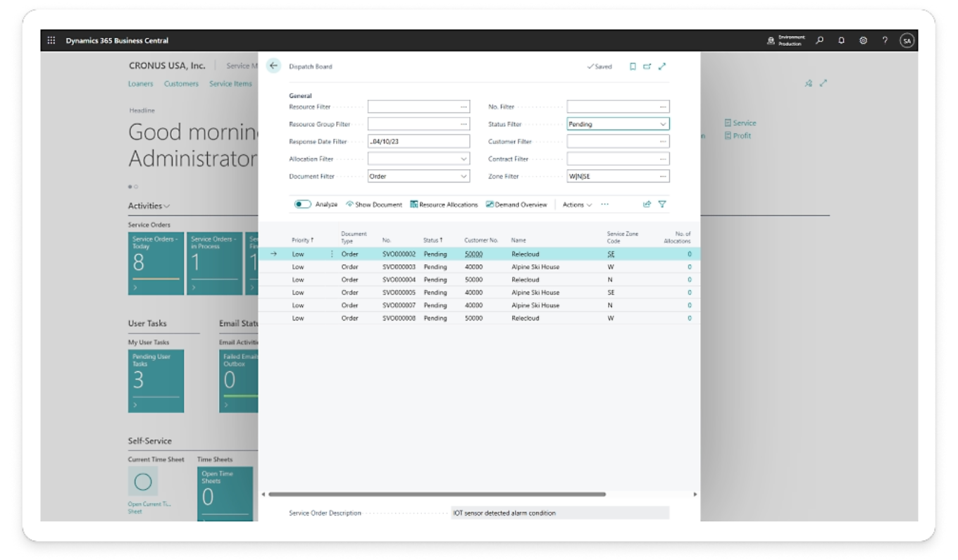
Task: Expand the Status Filter dropdown
Action: [662, 124]
